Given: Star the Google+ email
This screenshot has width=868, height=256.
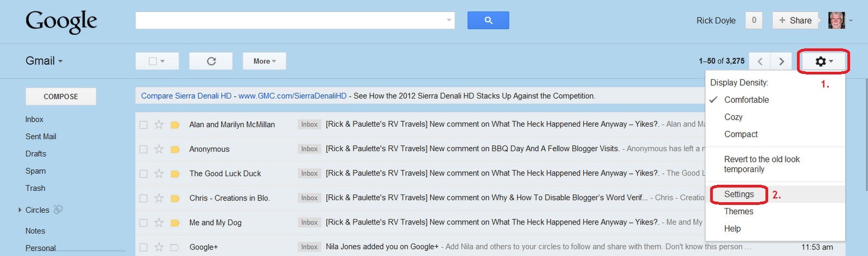Looking at the screenshot, I should pyautogui.click(x=159, y=247).
